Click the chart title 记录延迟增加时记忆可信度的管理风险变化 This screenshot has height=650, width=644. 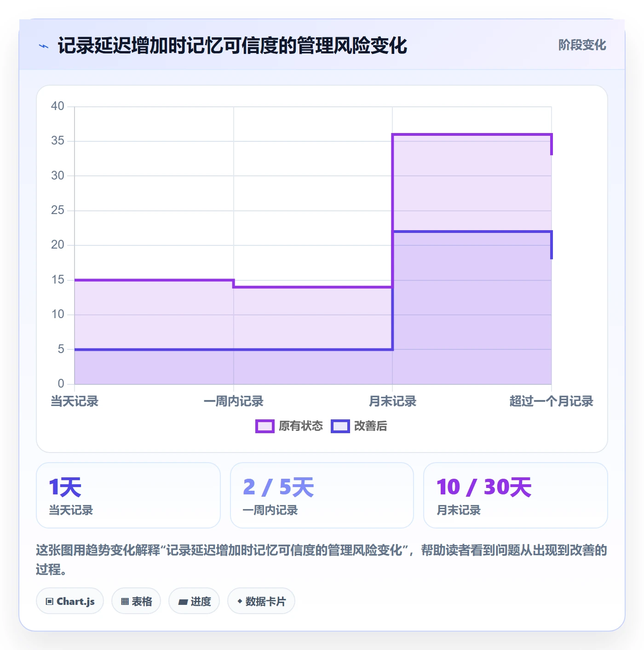(232, 46)
